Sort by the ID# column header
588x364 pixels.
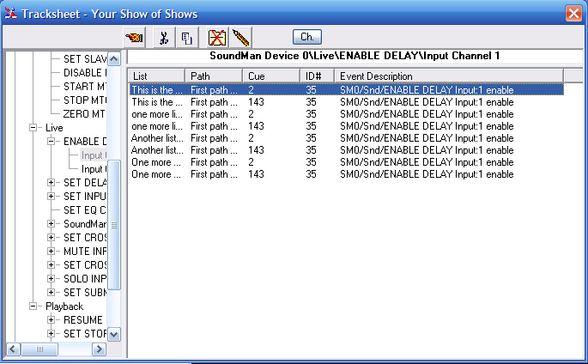click(318, 76)
